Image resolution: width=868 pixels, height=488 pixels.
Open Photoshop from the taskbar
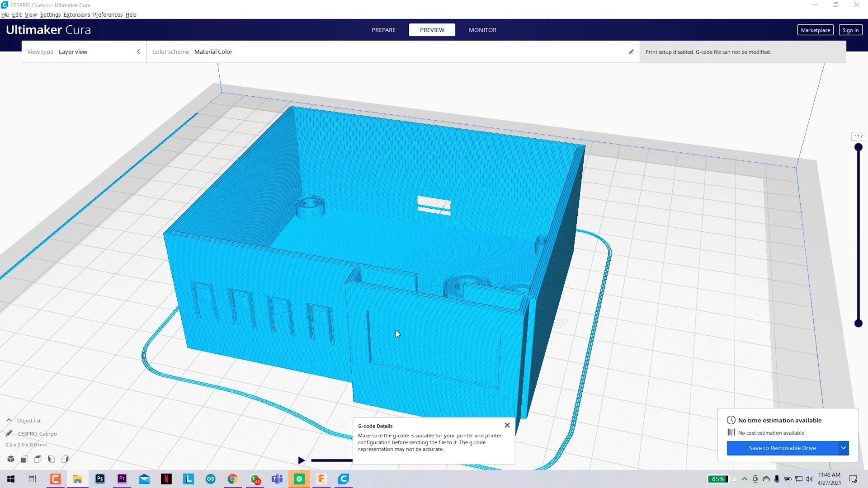pyautogui.click(x=100, y=479)
